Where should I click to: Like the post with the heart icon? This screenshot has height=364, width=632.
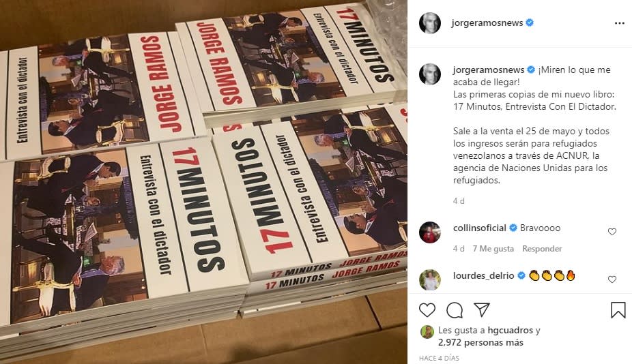point(427,310)
